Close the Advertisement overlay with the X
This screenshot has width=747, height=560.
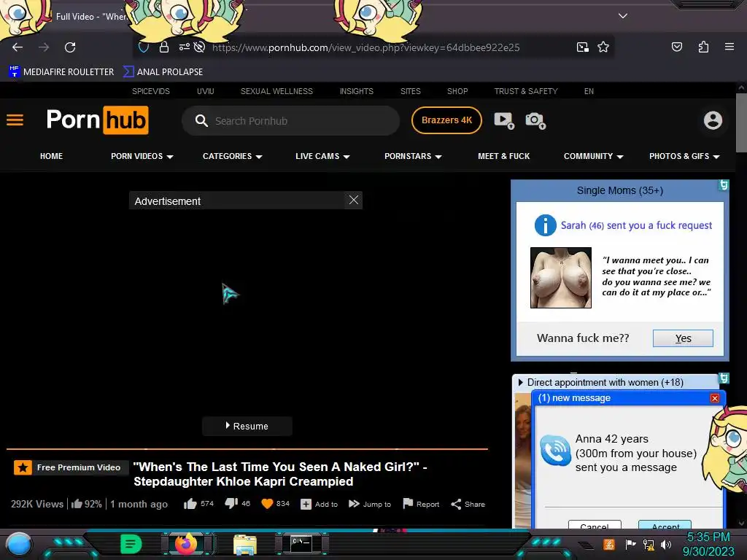pyautogui.click(x=354, y=200)
